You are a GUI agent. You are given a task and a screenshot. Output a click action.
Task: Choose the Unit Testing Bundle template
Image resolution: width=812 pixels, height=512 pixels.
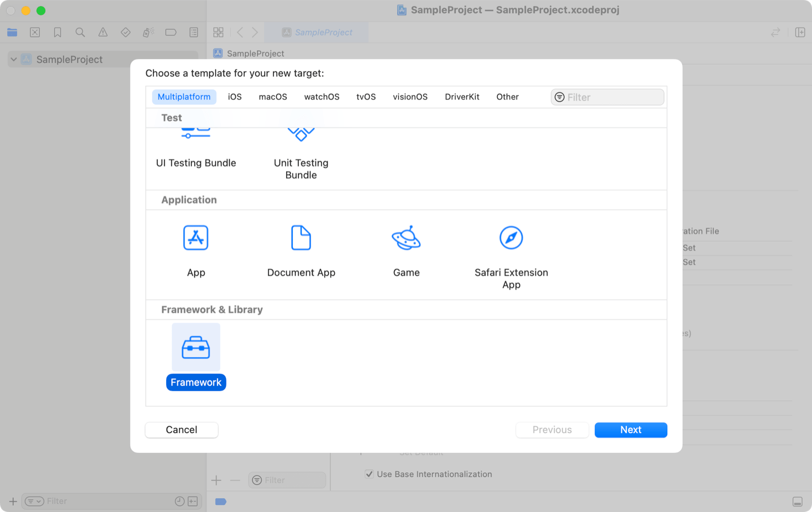point(301,169)
